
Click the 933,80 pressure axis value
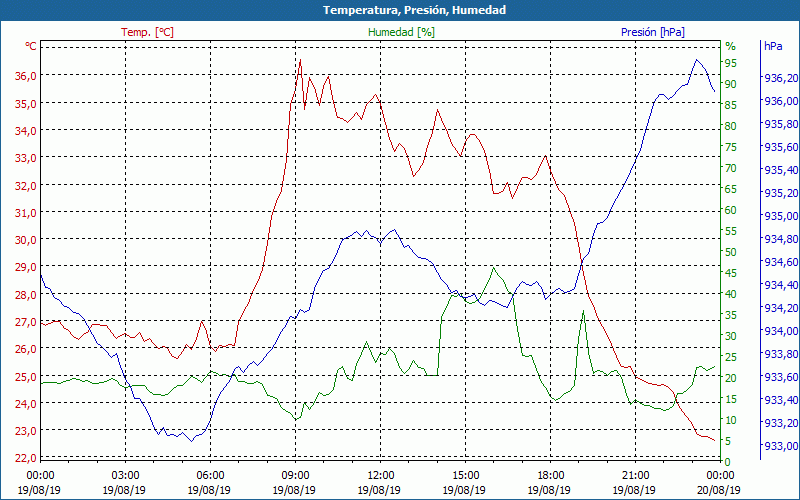coord(781,354)
